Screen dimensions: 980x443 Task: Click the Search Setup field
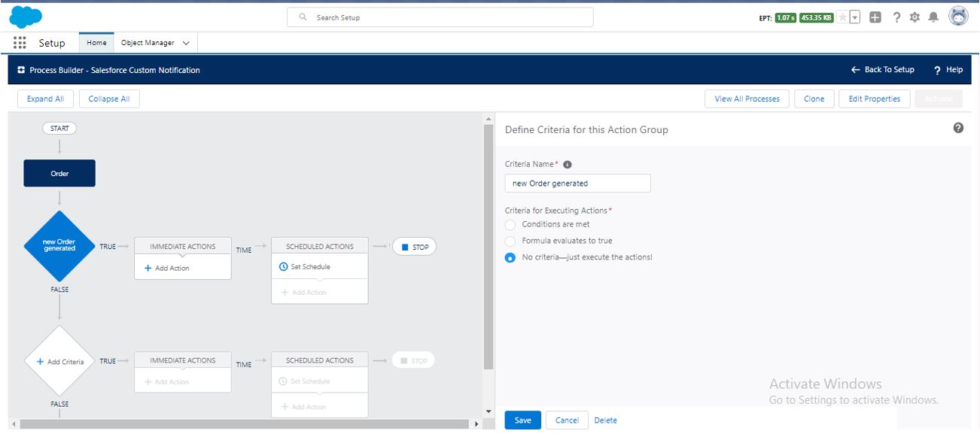(440, 17)
